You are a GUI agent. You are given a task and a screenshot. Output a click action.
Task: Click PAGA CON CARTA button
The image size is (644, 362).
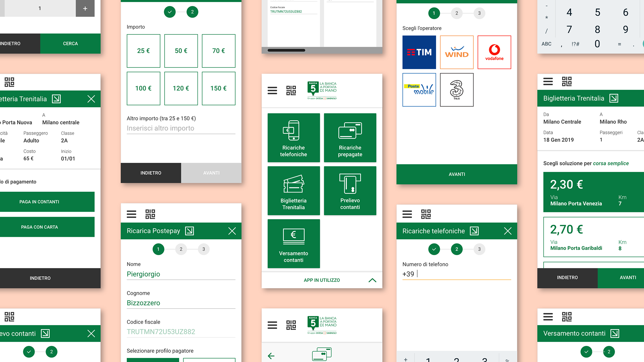coord(47,227)
